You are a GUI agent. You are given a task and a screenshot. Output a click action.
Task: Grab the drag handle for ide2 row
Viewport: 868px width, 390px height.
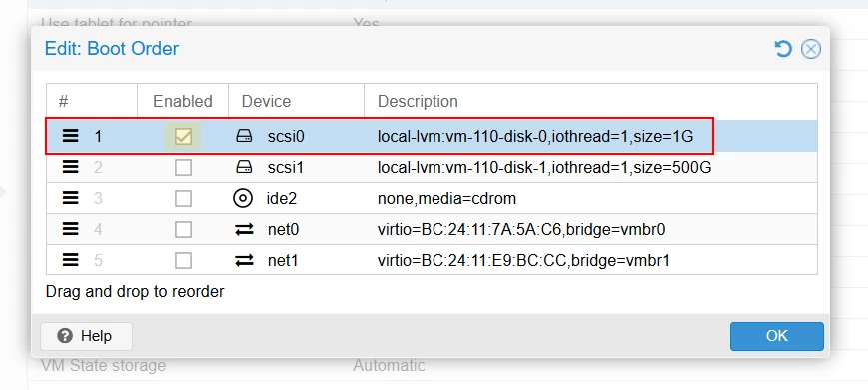70,198
